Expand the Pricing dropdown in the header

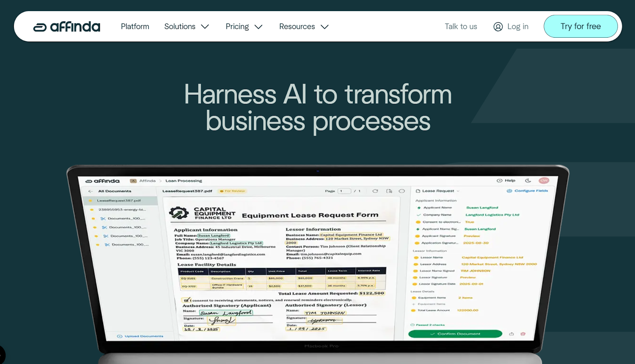click(x=244, y=27)
